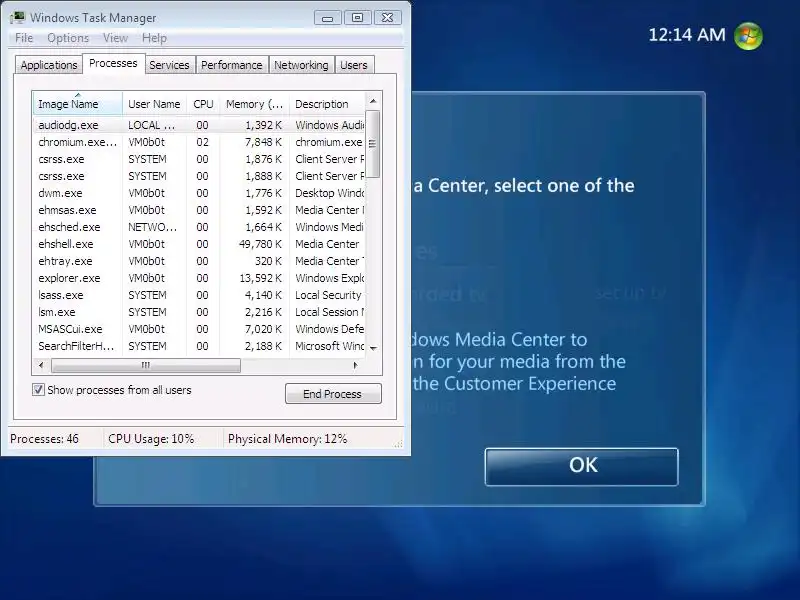Sort by the User Name column header

pyautogui.click(x=154, y=104)
